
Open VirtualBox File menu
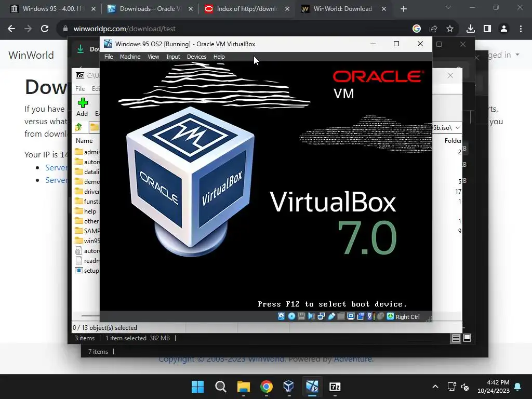click(x=109, y=57)
